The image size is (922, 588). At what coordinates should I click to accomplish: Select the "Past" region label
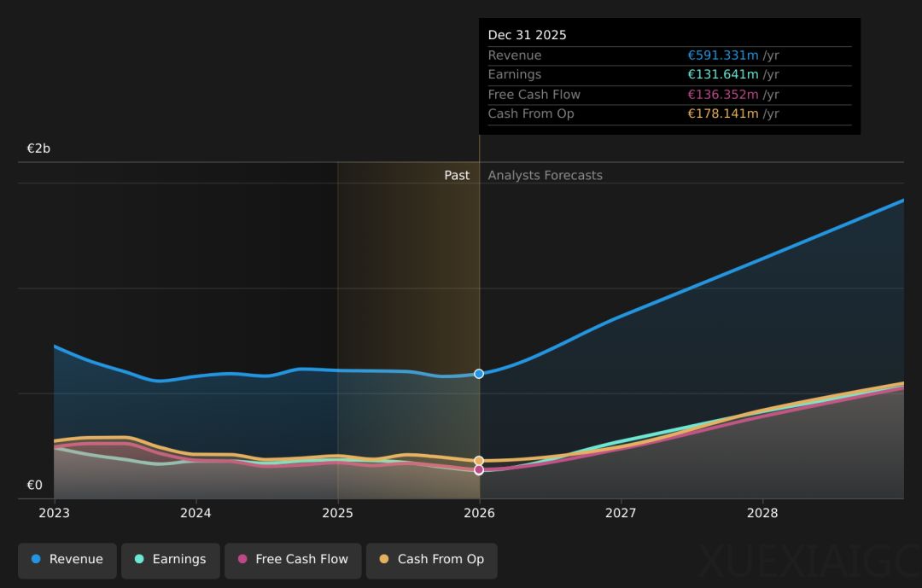click(457, 176)
